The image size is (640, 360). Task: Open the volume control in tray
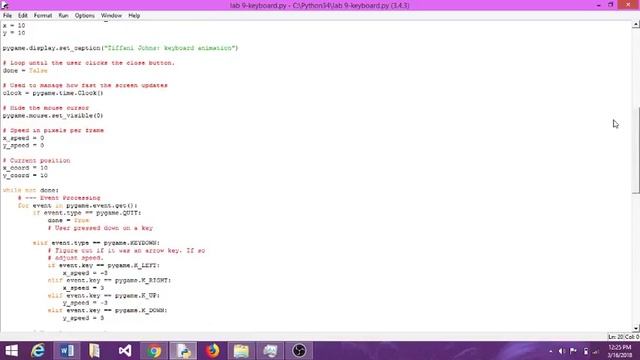click(562, 351)
